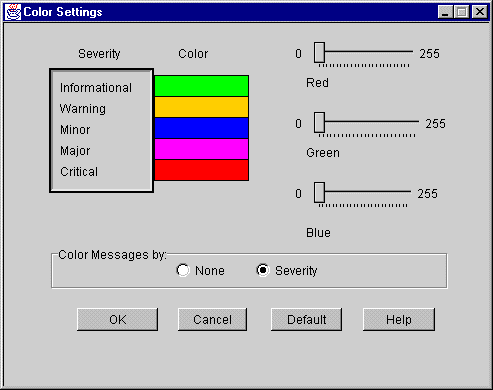Select Informational in the severity list
Viewport: 493px width, 390px height.
tap(96, 88)
